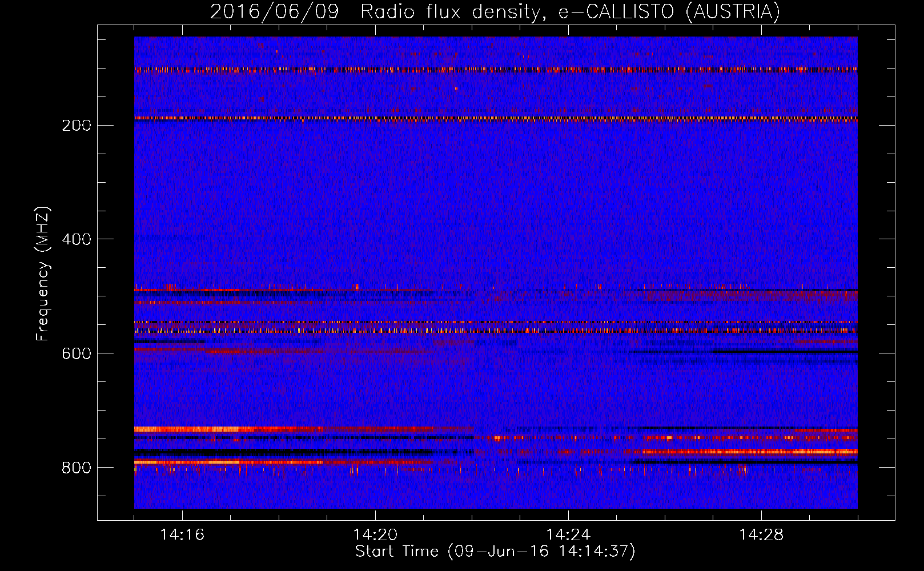Image resolution: width=924 pixels, height=571 pixels.
Task: Click the 600 frequency tick label
Action: pyautogui.click(x=77, y=353)
